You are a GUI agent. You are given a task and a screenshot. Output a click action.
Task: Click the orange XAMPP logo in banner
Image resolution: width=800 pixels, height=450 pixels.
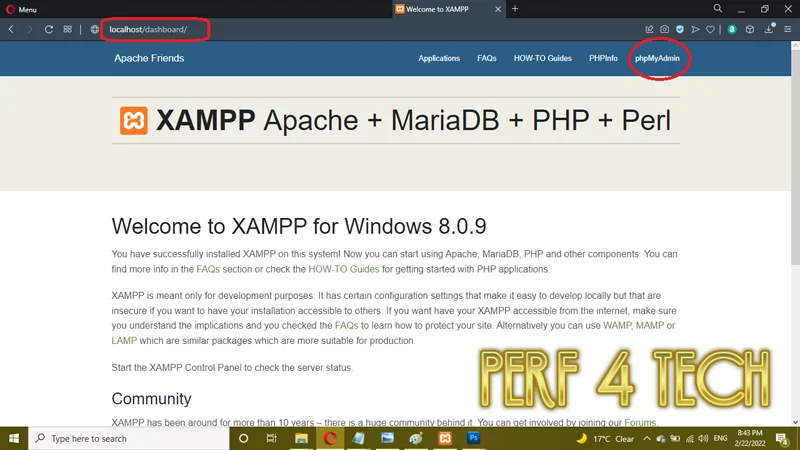pos(134,120)
